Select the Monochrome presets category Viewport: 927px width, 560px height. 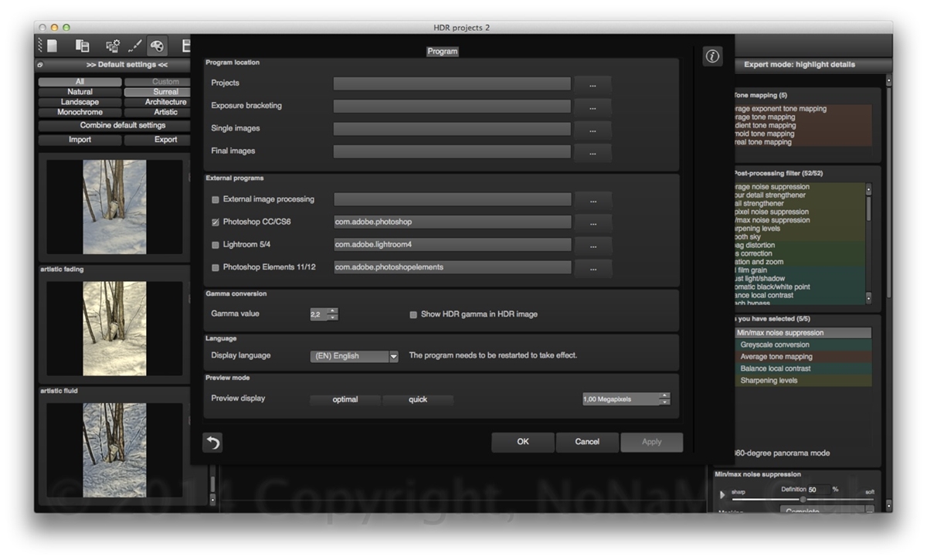pos(80,112)
